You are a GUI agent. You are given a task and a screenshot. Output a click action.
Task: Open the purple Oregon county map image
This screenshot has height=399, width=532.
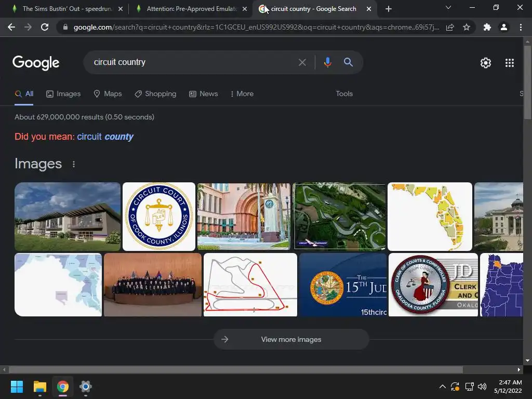(501, 285)
